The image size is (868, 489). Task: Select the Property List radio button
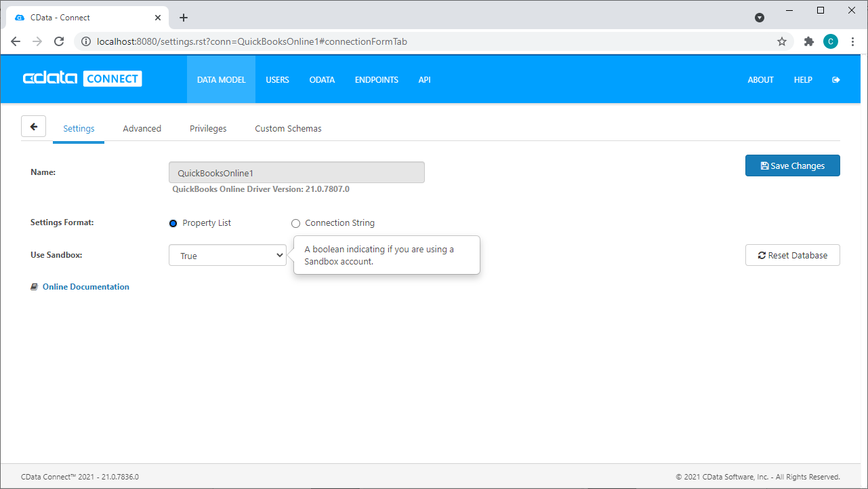coord(173,223)
